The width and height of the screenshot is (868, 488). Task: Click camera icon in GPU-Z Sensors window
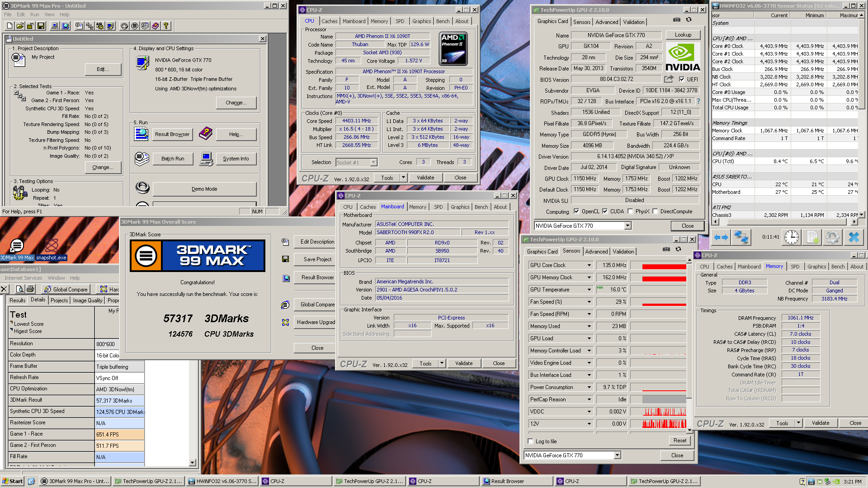pos(666,249)
